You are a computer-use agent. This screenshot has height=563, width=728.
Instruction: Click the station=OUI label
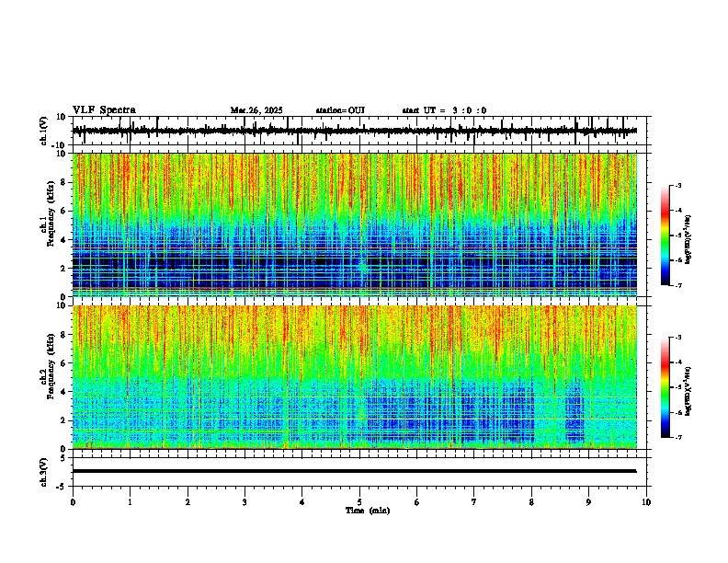(340, 110)
